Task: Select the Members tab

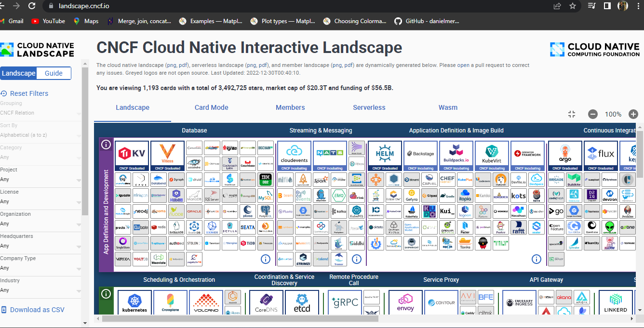Action: click(x=290, y=107)
